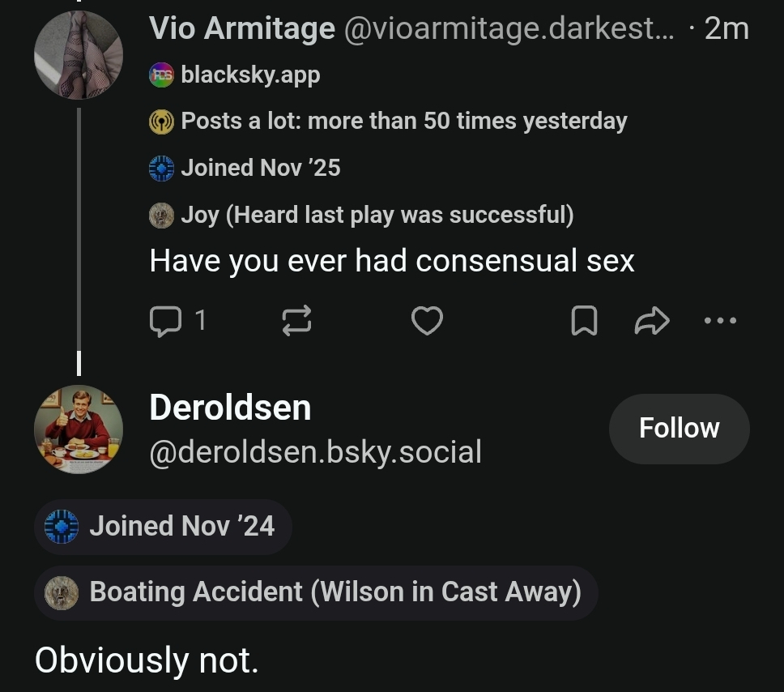Click the blacksky.app label icon
The image size is (784, 692).
click(x=162, y=75)
